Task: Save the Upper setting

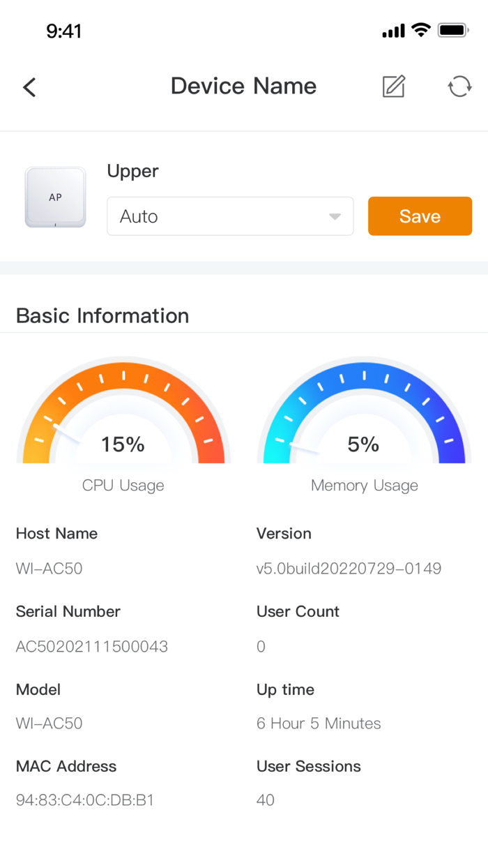Action: click(420, 216)
